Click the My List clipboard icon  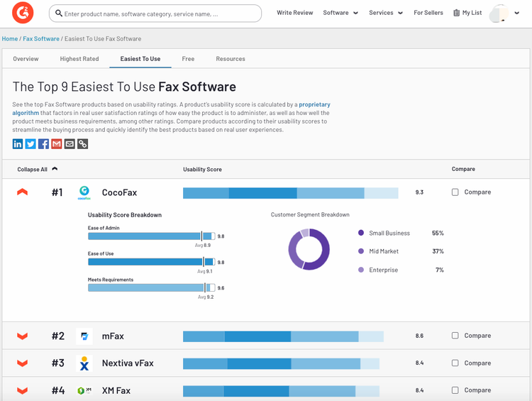click(x=456, y=13)
